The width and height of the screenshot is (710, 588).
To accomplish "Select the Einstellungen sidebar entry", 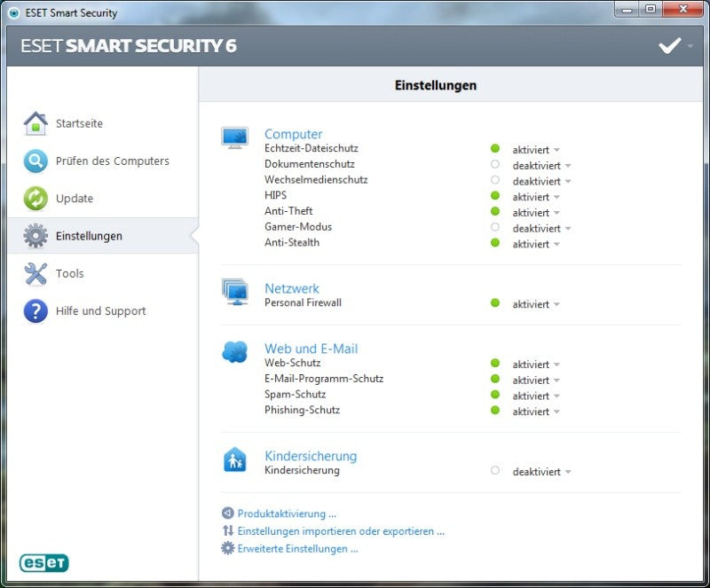I will tap(102, 236).
